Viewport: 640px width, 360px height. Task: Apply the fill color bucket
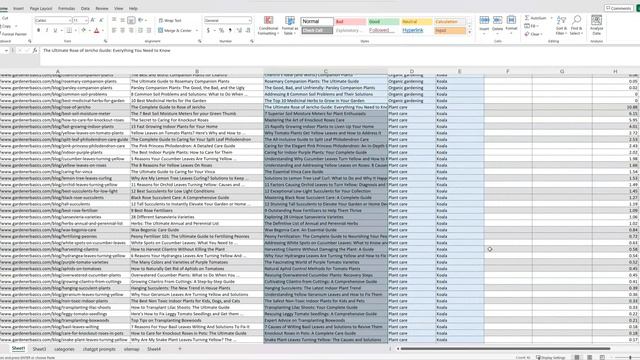[x=83, y=30]
